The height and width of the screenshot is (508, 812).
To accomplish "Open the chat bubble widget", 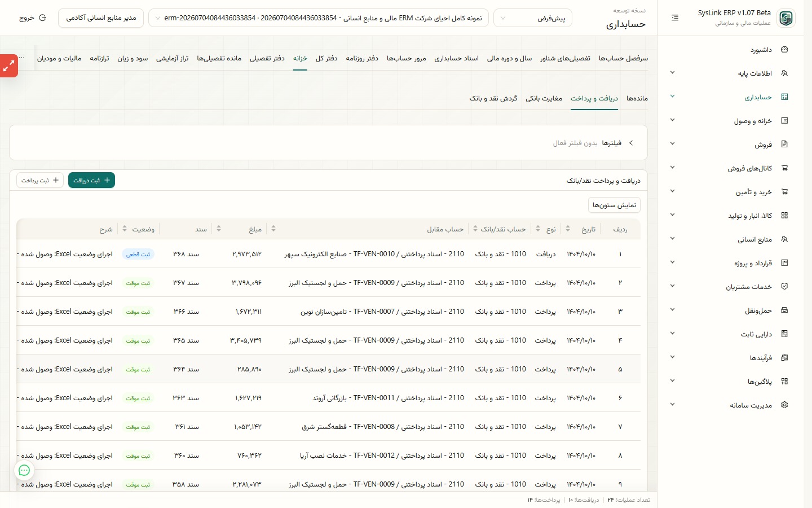I will point(24,470).
